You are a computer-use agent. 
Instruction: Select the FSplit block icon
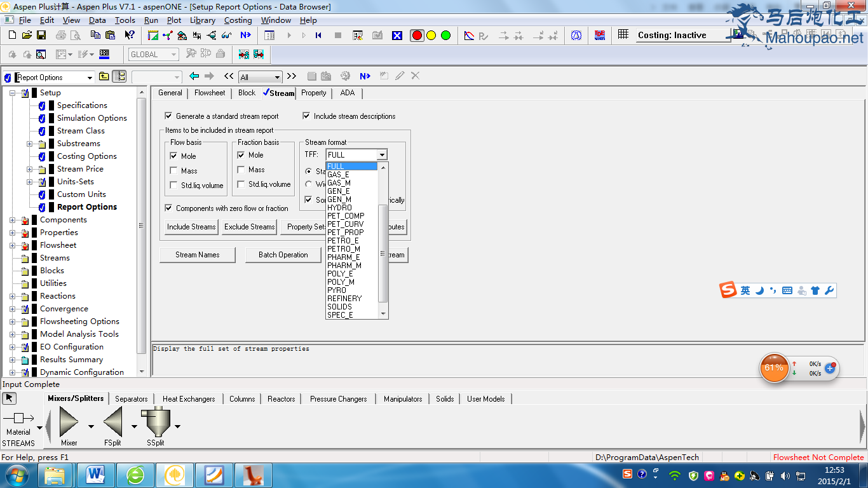pyautogui.click(x=112, y=422)
